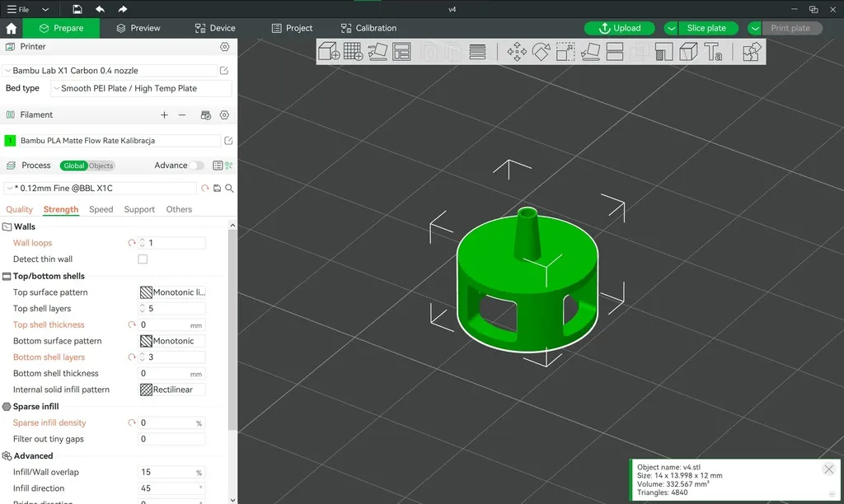Select the Rotate tool in toolbar
844x504 pixels.
541,52
